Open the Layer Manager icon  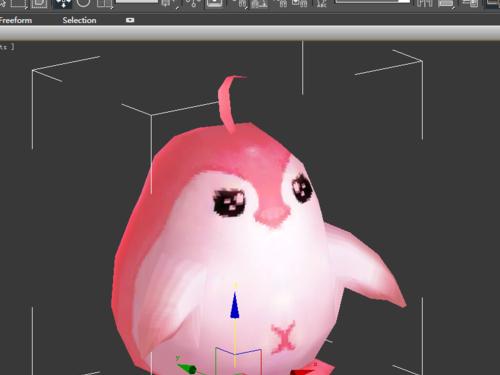pos(471,3)
